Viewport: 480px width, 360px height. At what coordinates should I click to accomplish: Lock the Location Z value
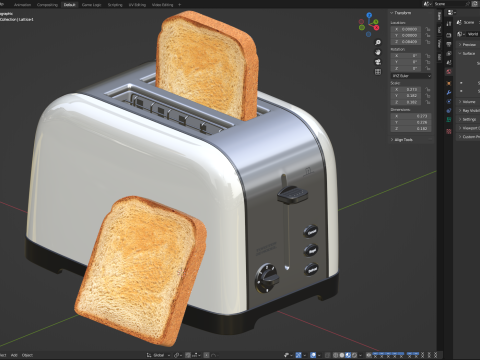tap(428, 42)
